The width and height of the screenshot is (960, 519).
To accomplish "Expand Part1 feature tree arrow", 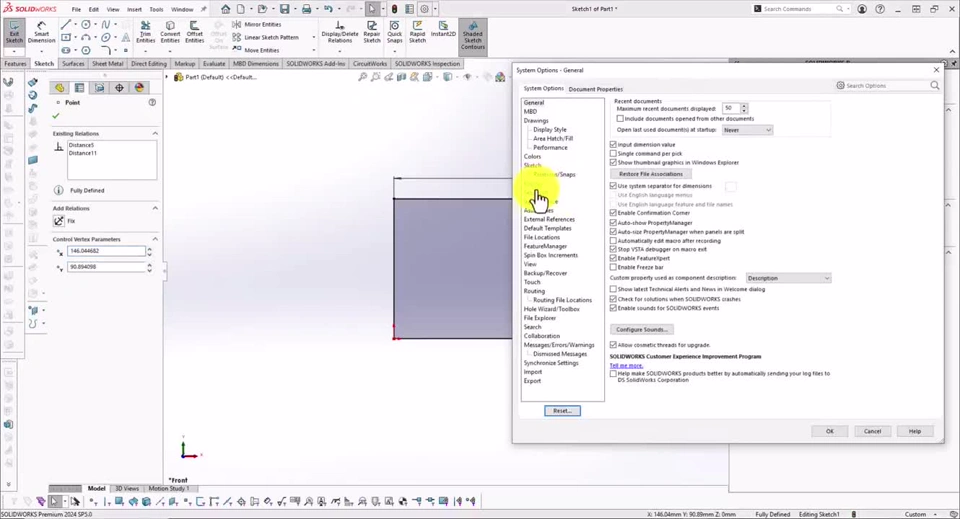I will coord(167,77).
